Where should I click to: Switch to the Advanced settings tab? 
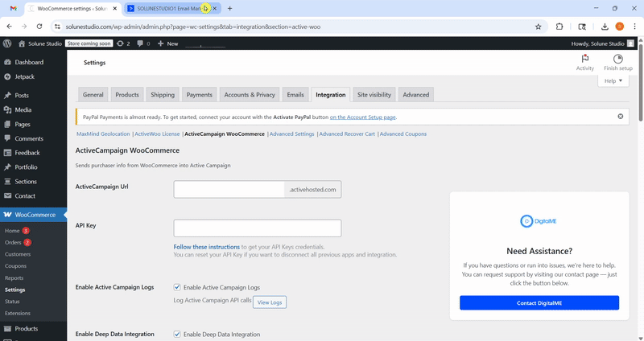[x=415, y=94]
